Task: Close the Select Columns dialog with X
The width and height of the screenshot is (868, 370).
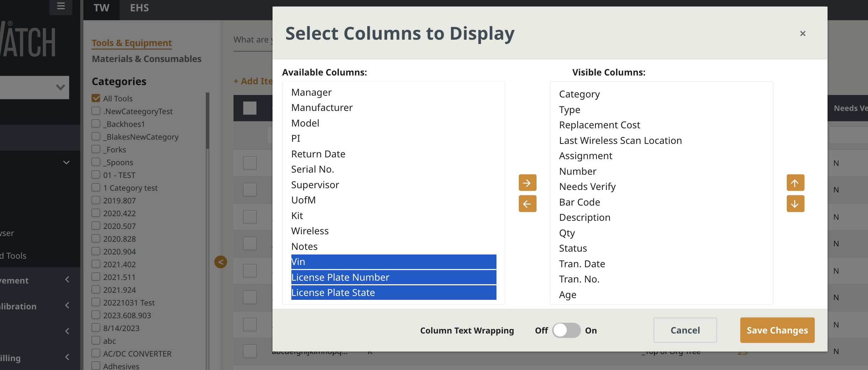Action: 803,33
